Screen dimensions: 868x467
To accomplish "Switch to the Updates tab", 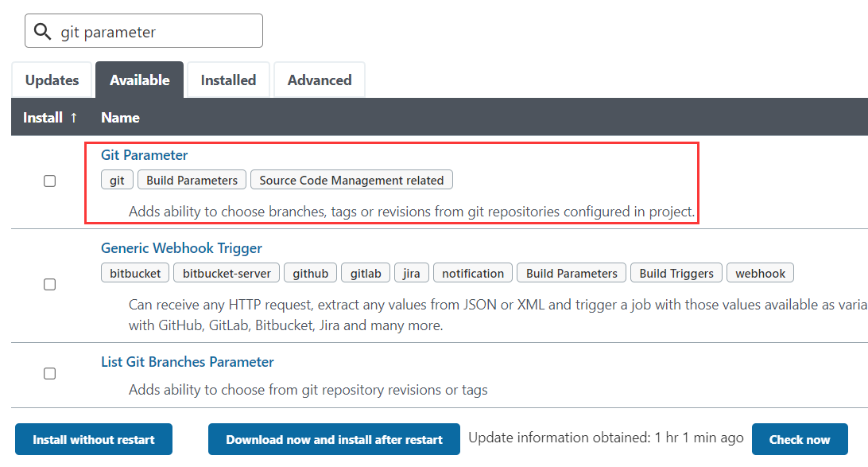I will 51,80.
